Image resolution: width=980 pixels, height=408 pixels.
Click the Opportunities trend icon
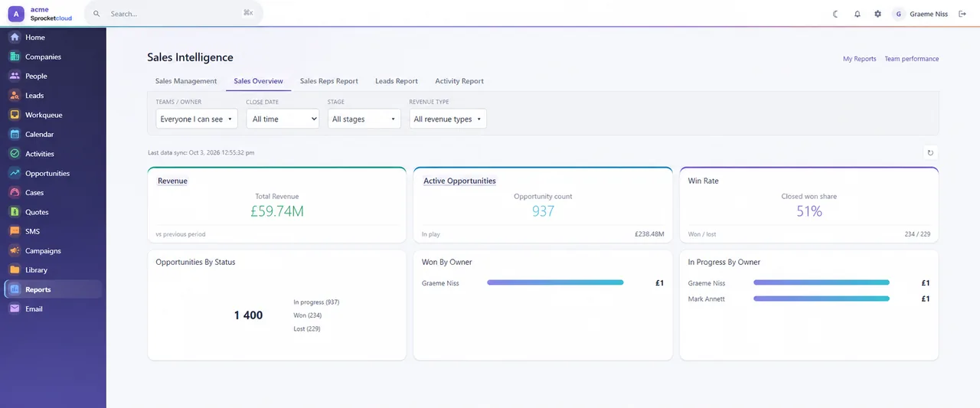click(x=15, y=173)
